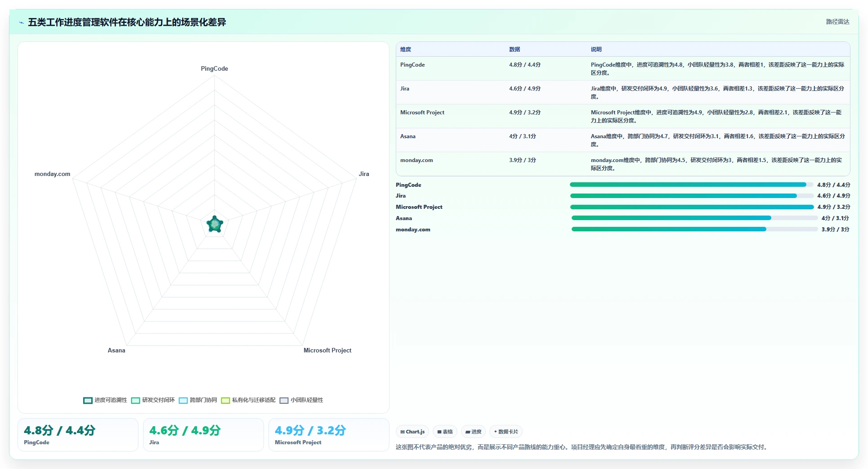The width and height of the screenshot is (868, 469).
Task: Click value 4分 / 3.1分 beside Asana progress bar
Action: tap(835, 218)
